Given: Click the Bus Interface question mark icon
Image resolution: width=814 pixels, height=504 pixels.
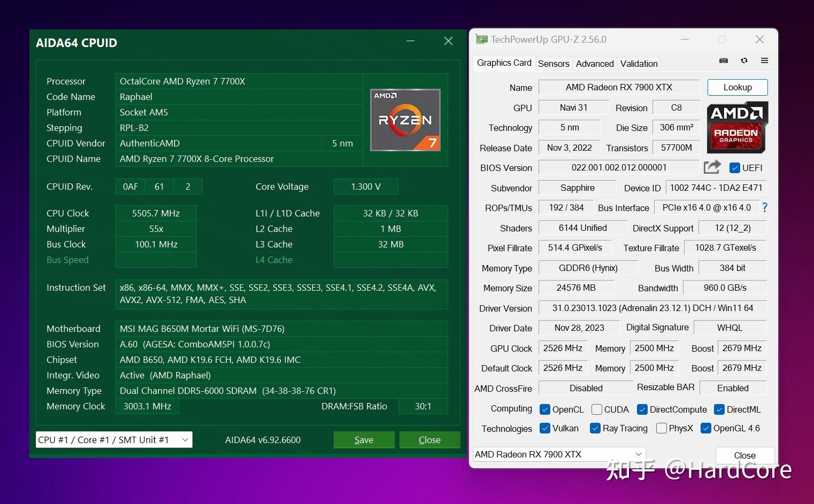Looking at the screenshot, I should tap(765, 207).
